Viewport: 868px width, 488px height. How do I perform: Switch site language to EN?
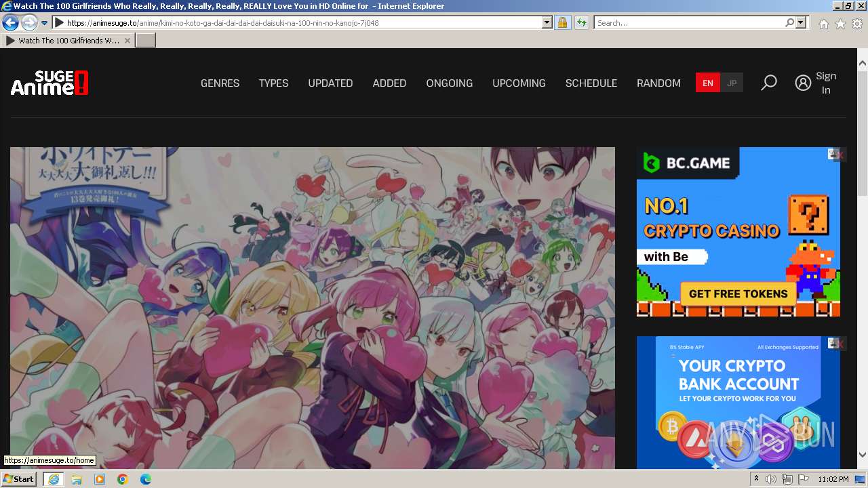click(x=708, y=83)
